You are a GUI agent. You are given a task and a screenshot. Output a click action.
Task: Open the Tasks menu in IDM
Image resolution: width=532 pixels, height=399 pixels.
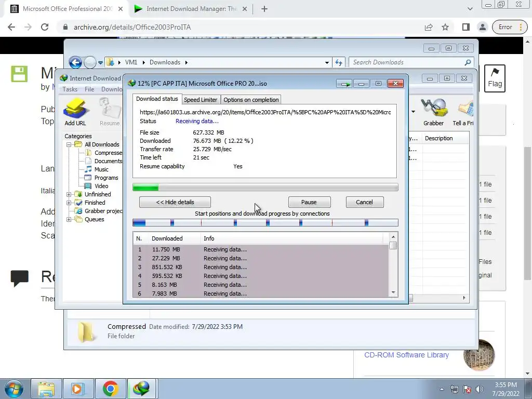[x=70, y=89]
